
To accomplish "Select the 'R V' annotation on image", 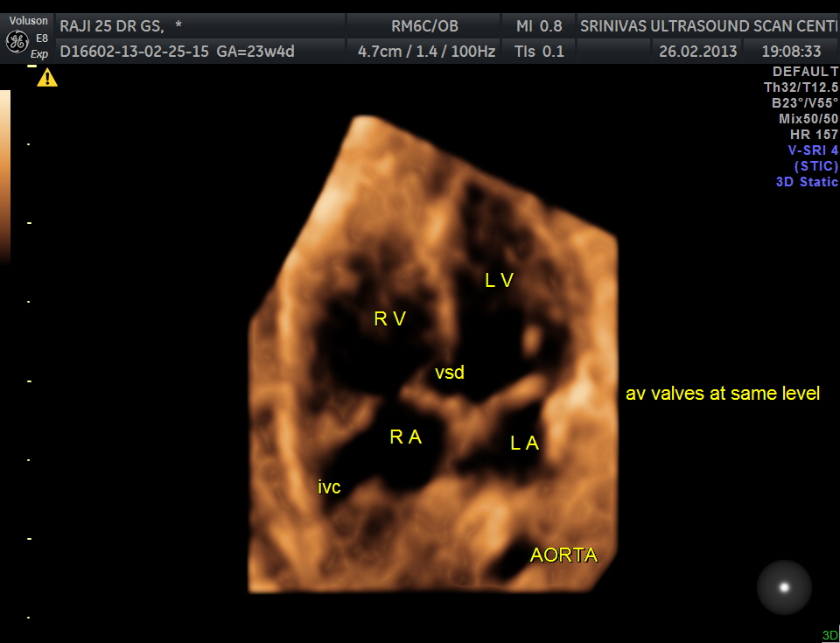I will click(390, 319).
